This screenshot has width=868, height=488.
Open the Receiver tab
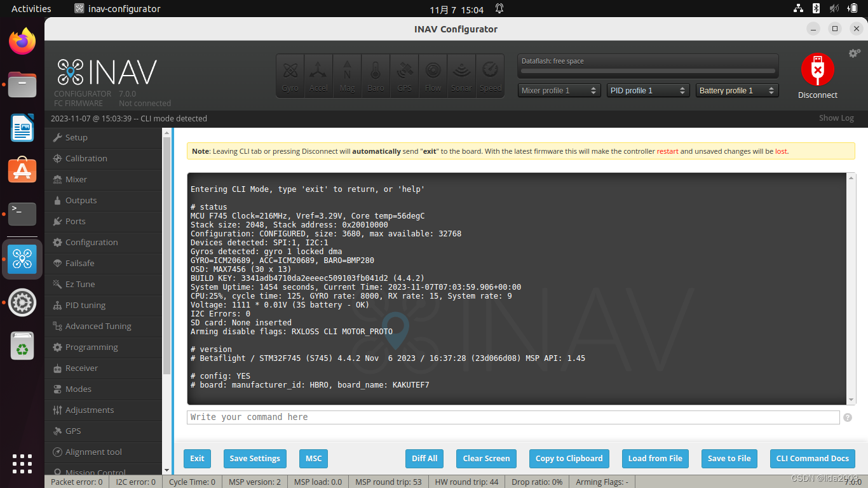coord(104,369)
